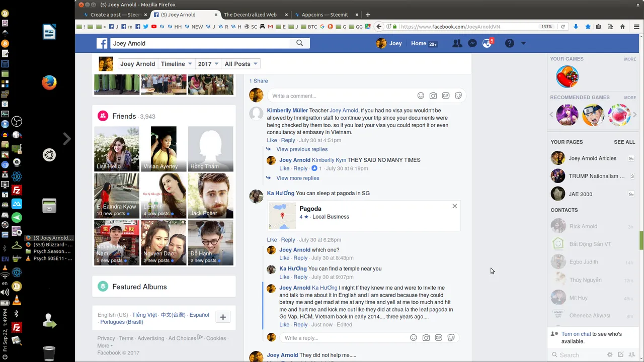Open the Quick Help question mark icon
The width and height of the screenshot is (644, 362).
[x=510, y=44]
